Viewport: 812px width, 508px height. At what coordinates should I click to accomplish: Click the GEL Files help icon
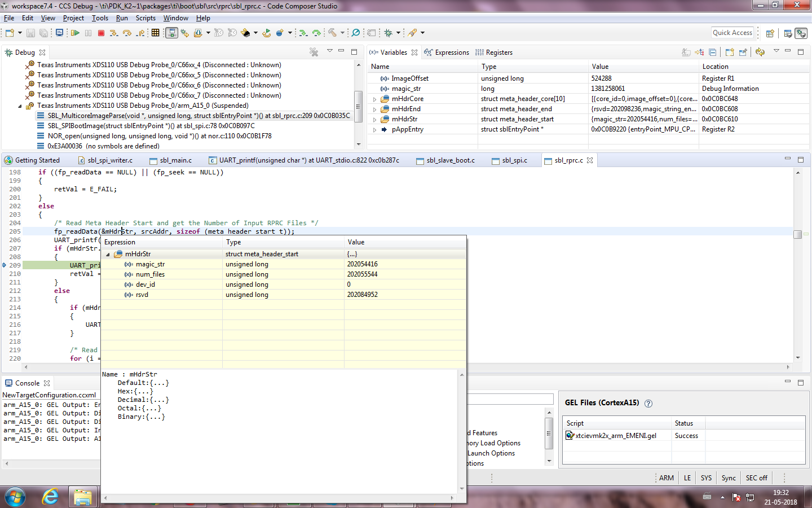point(648,404)
